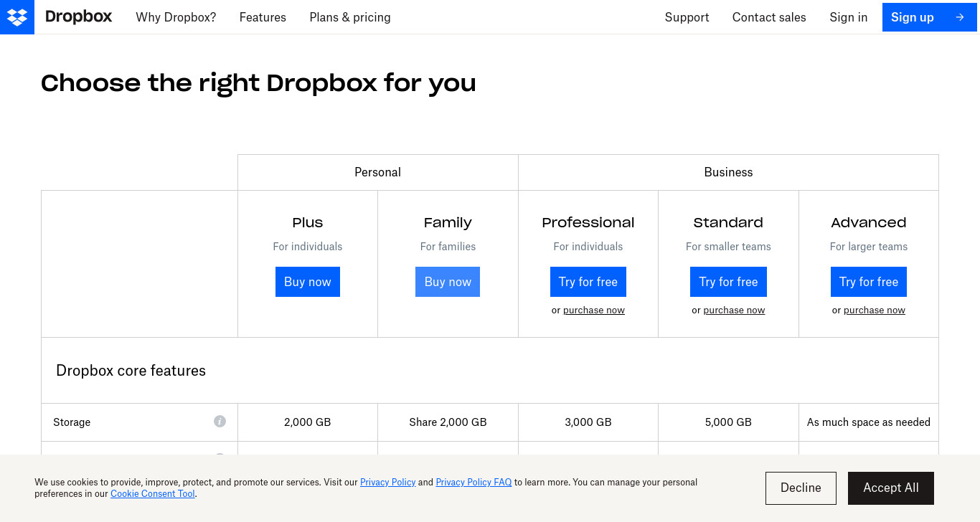Open the Contact sales link
980x522 pixels.
click(x=769, y=17)
